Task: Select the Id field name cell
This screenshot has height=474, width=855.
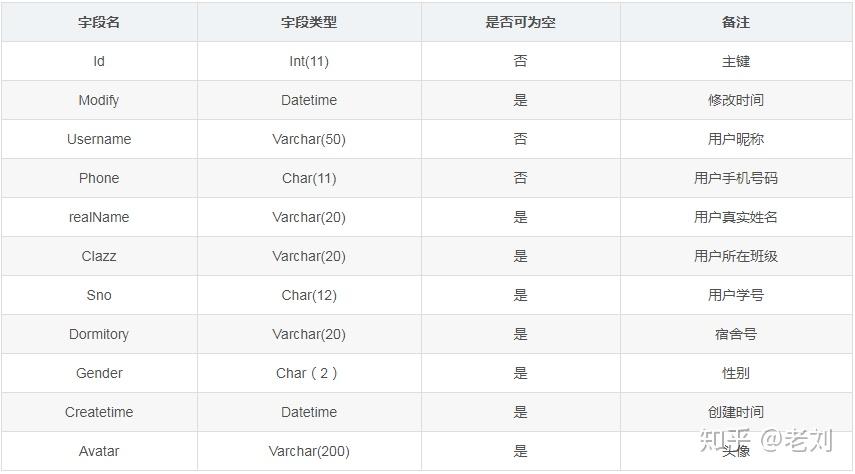Action: (99, 61)
